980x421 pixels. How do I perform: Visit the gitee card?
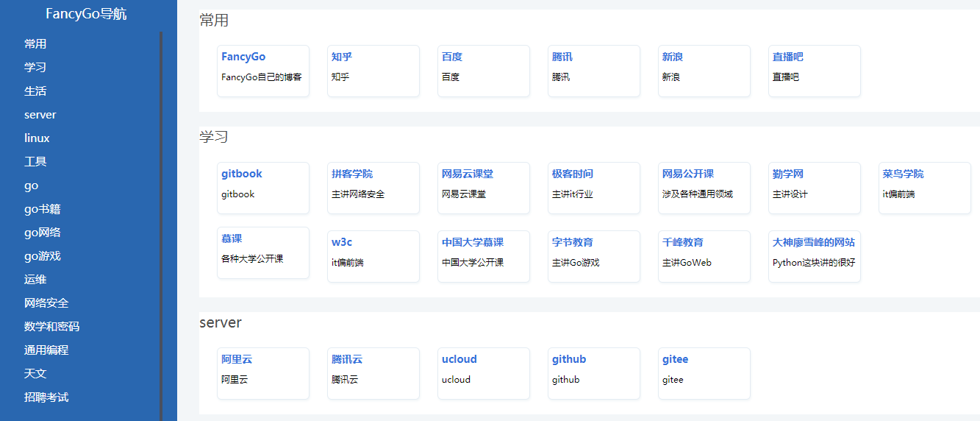(x=704, y=373)
